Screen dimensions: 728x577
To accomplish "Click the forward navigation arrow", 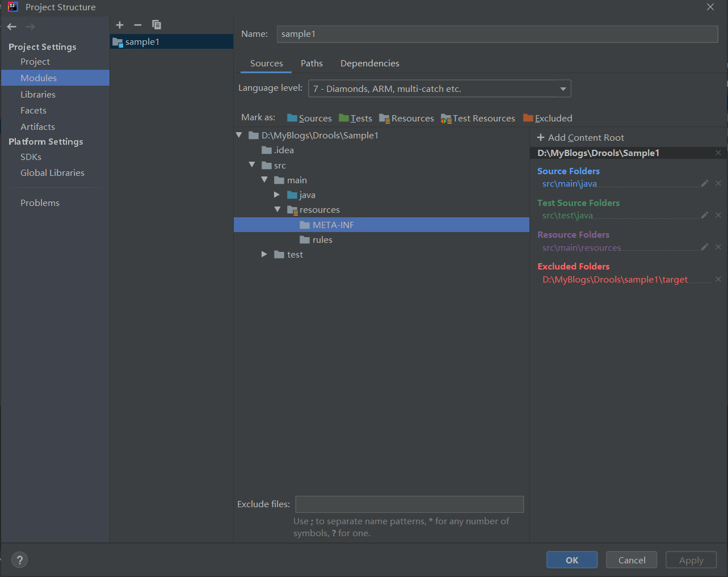I will [30, 27].
